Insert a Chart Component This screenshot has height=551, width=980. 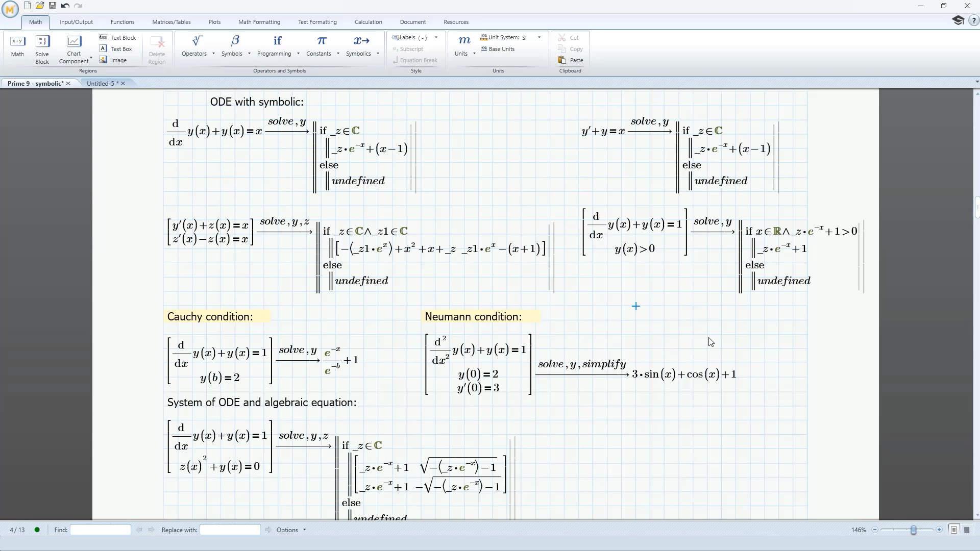(x=73, y=47)
